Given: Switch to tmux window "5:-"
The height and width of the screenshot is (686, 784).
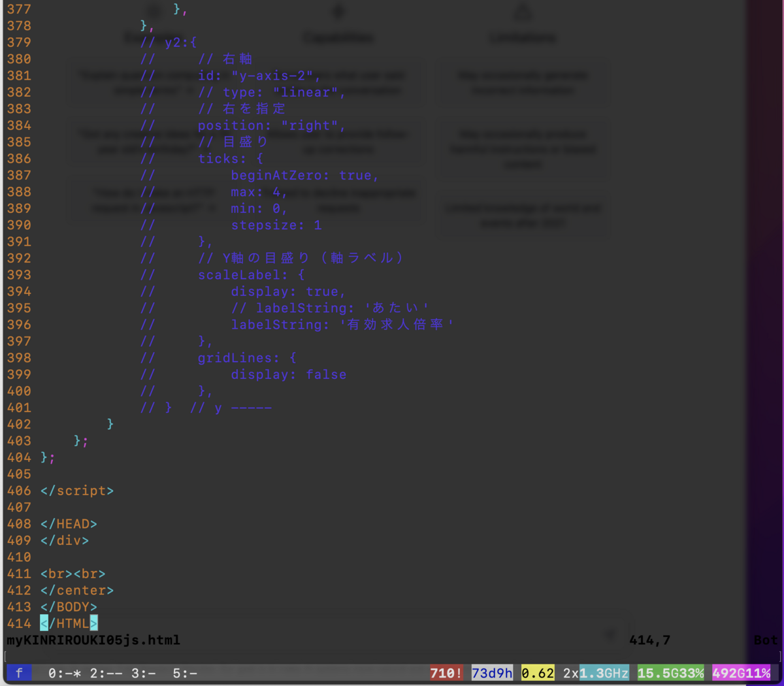Looking at the screenshot, I should click(185, 673).
